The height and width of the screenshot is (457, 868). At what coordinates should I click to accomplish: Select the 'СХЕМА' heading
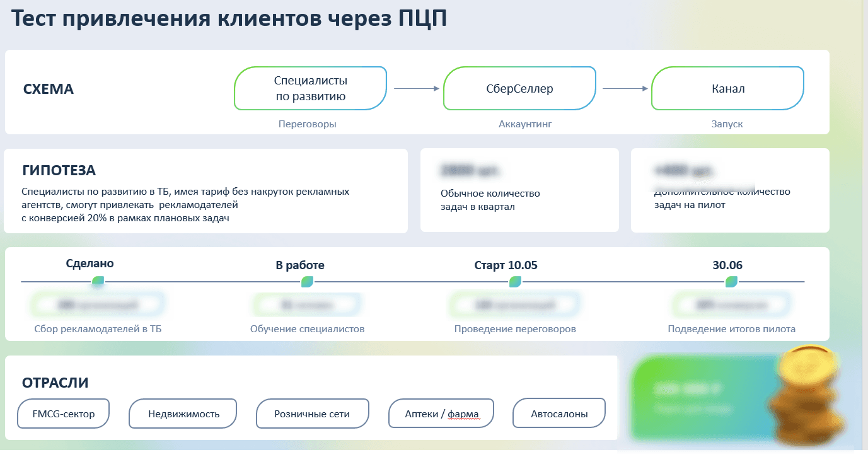[x=49, y=90]
